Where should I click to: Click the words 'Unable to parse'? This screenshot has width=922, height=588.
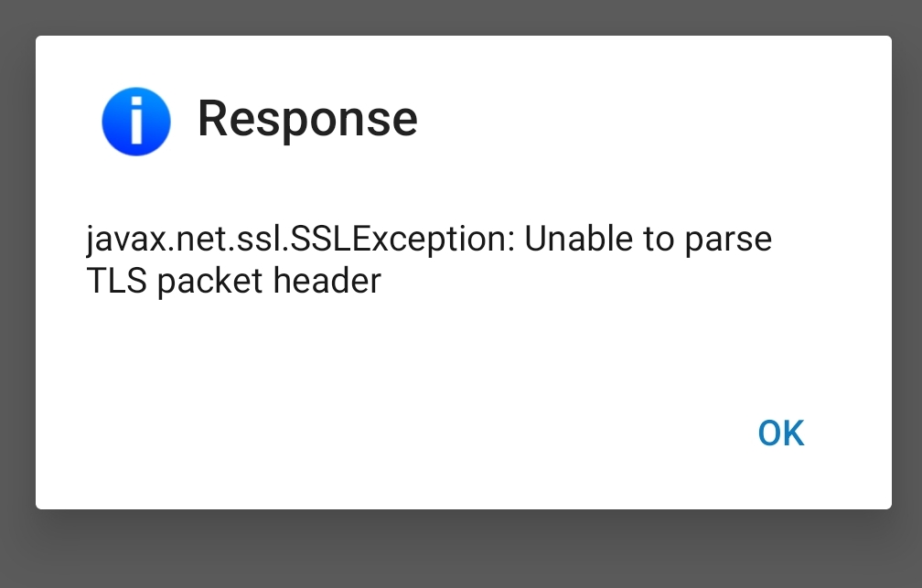(x=648, y=240)
